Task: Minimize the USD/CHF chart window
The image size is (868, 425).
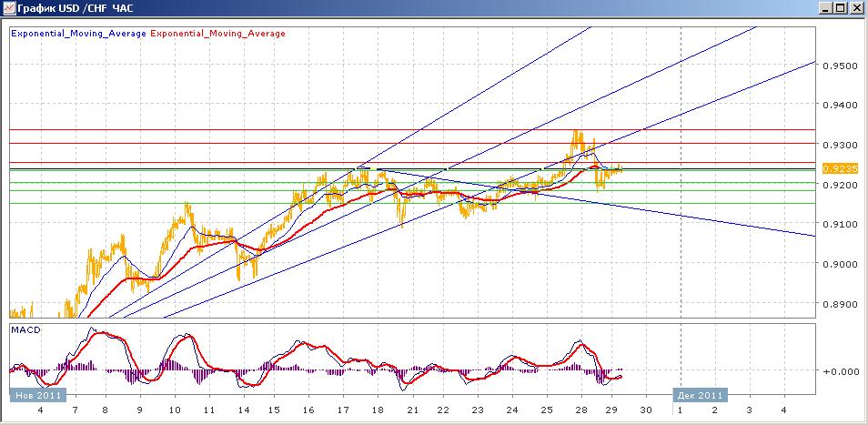Action: click(x=826, y=8)
